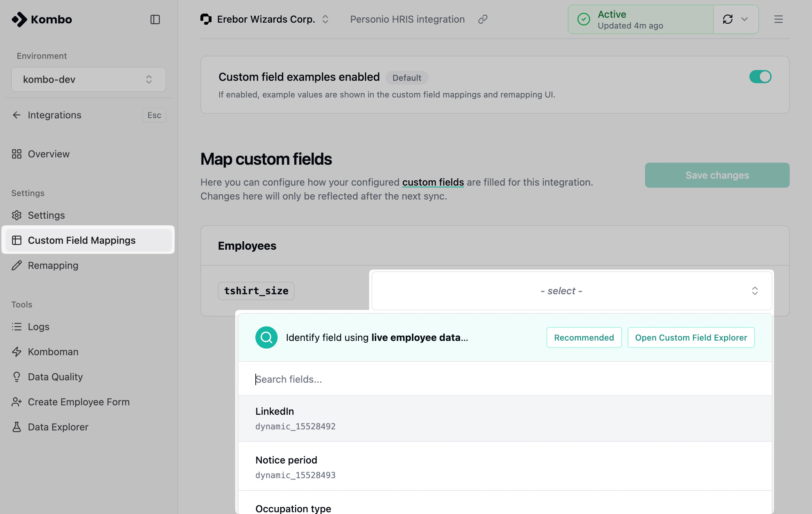Click the Personio logo icon
This screenshot has width=812, height=514.
[206, 19]
